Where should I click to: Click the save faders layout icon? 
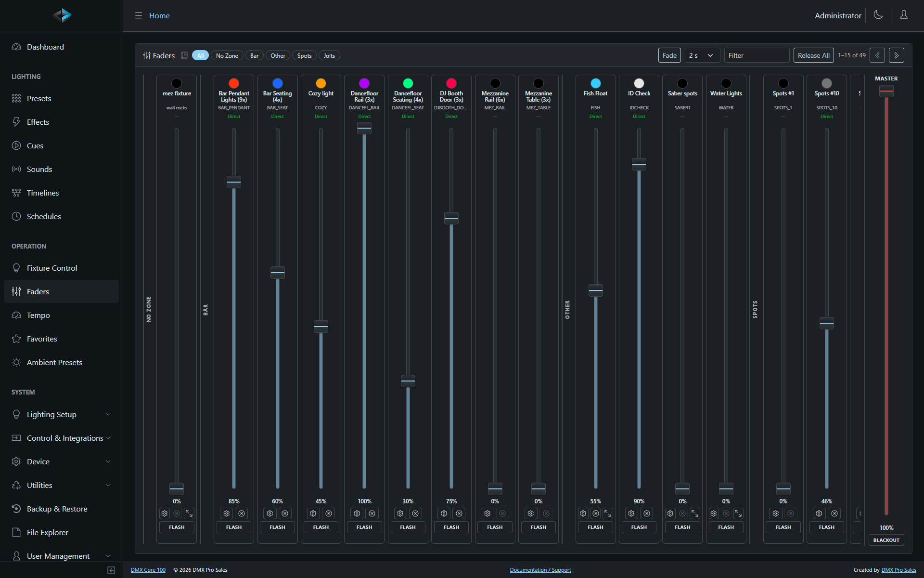coord(184,55)
